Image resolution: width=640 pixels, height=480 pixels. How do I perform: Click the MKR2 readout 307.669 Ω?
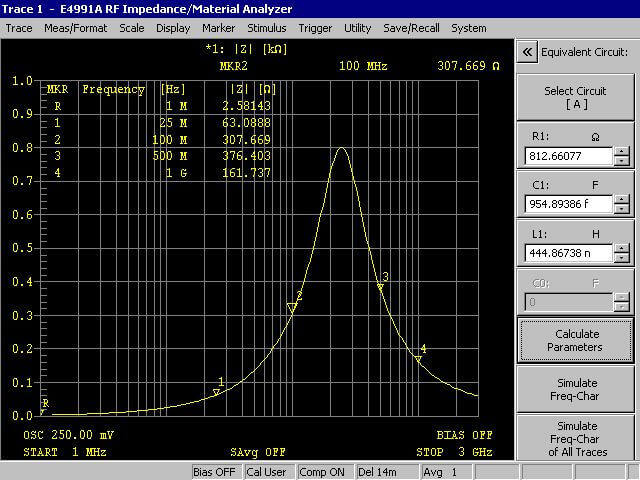coord(469,66)
